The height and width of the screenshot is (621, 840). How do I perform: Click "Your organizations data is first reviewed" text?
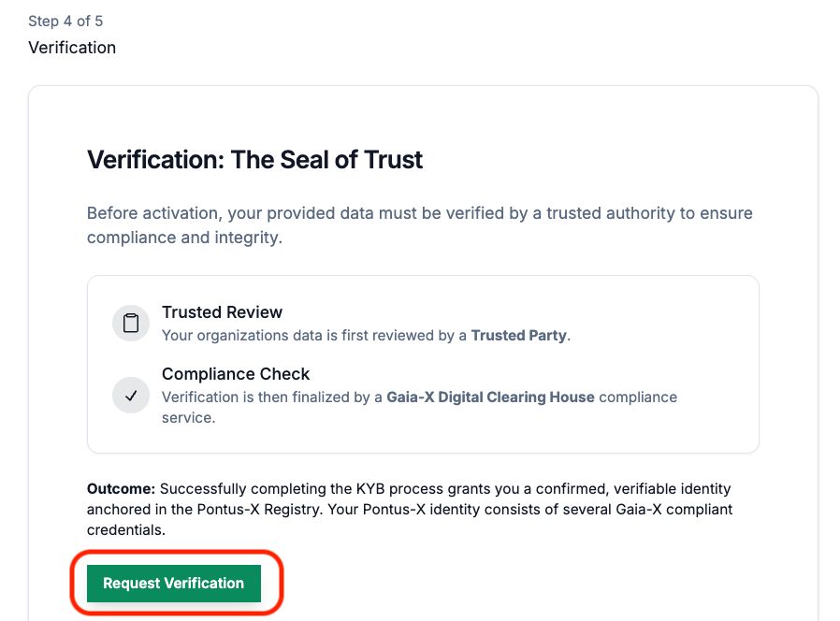tap(313, 335)
